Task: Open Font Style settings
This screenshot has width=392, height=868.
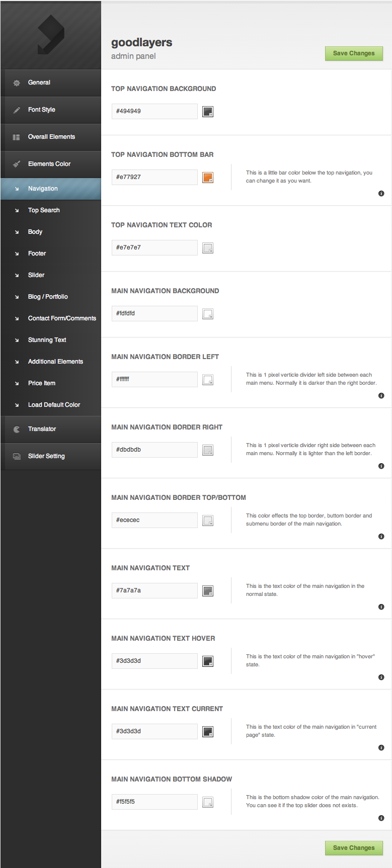Action: pos(42,110)
